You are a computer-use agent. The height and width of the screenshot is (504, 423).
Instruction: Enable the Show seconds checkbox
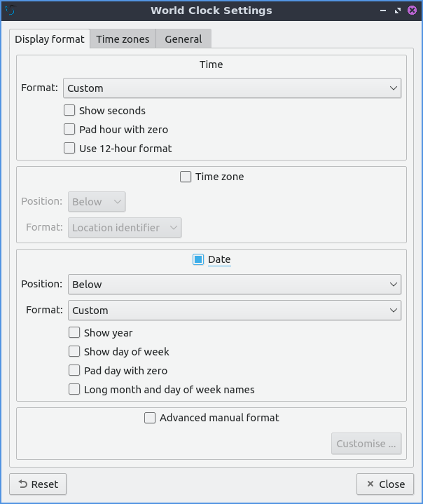[69, 111]
